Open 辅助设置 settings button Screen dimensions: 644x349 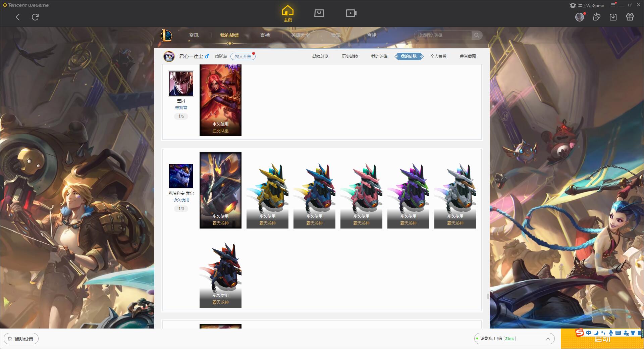[21, 339]
